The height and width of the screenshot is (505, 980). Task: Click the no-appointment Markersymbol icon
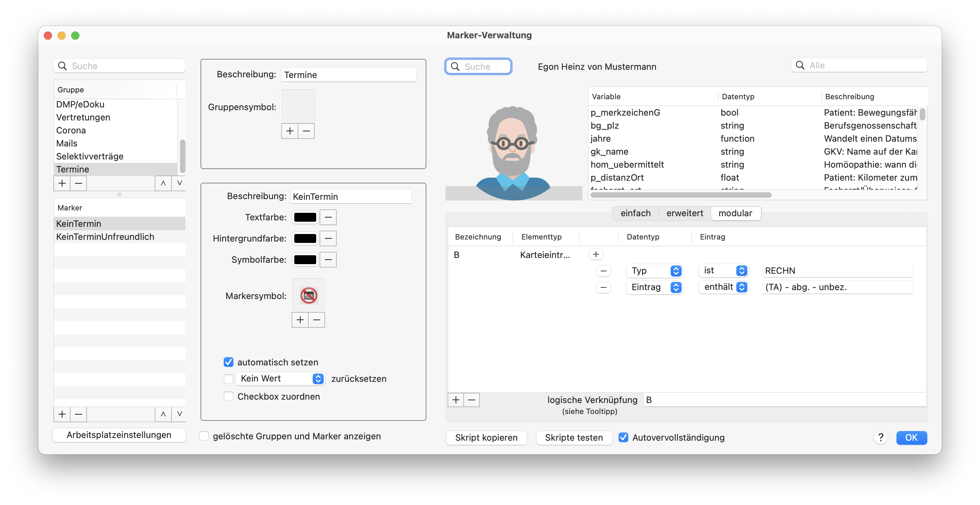pos(309,296)
